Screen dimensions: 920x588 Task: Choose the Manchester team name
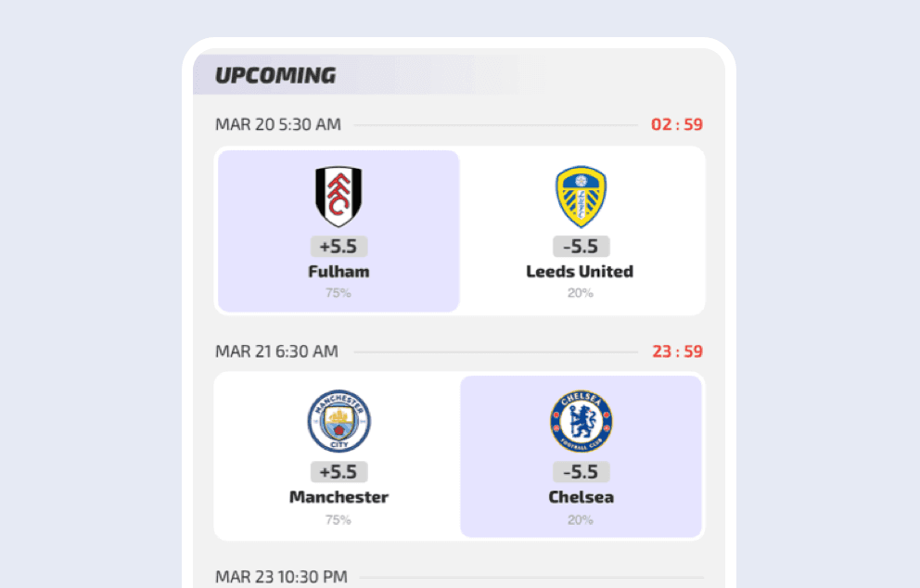coord(339,497)
